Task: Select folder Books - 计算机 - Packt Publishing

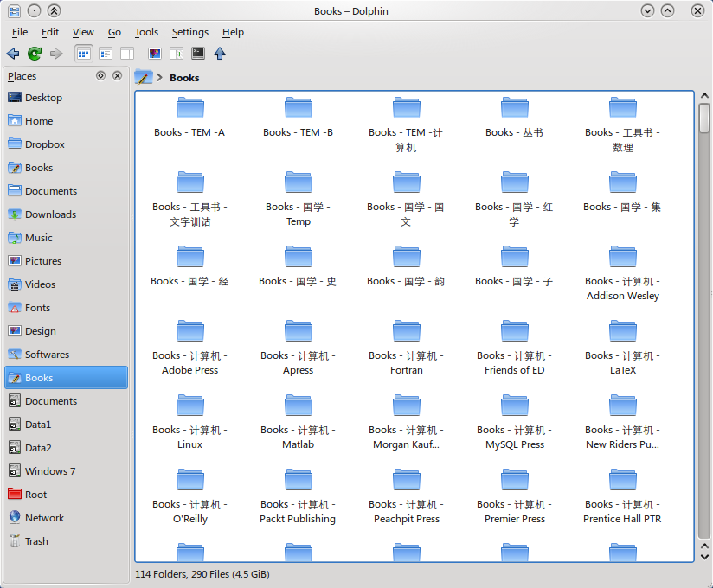Action: [298, 497]
